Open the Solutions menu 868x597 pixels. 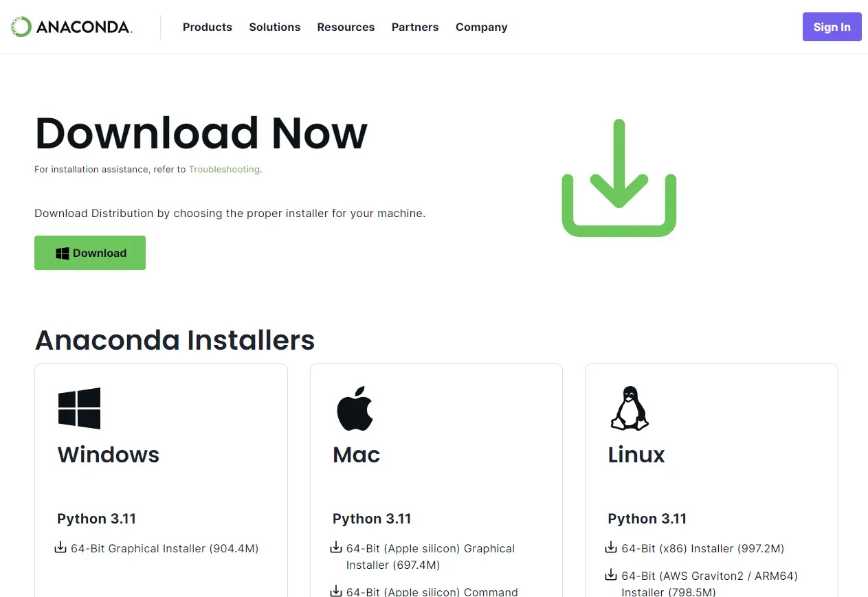[x=275, y=27]
